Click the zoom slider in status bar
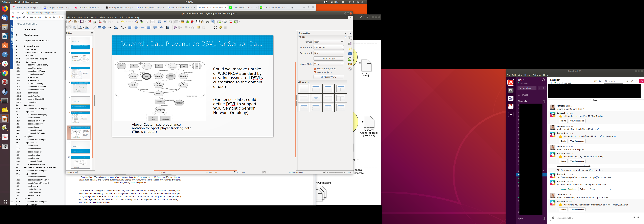Viewport: 644px width, 224px height. tap(335, 173)
